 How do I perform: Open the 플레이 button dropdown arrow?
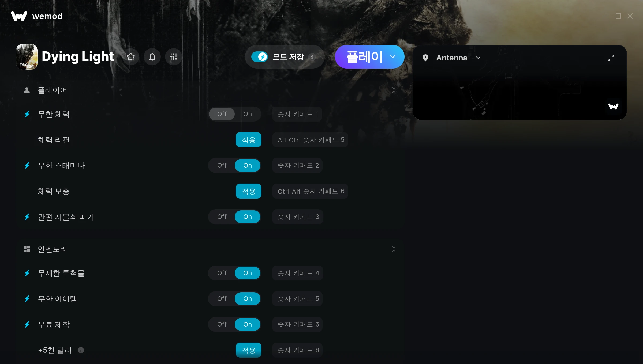coord(393,57)
